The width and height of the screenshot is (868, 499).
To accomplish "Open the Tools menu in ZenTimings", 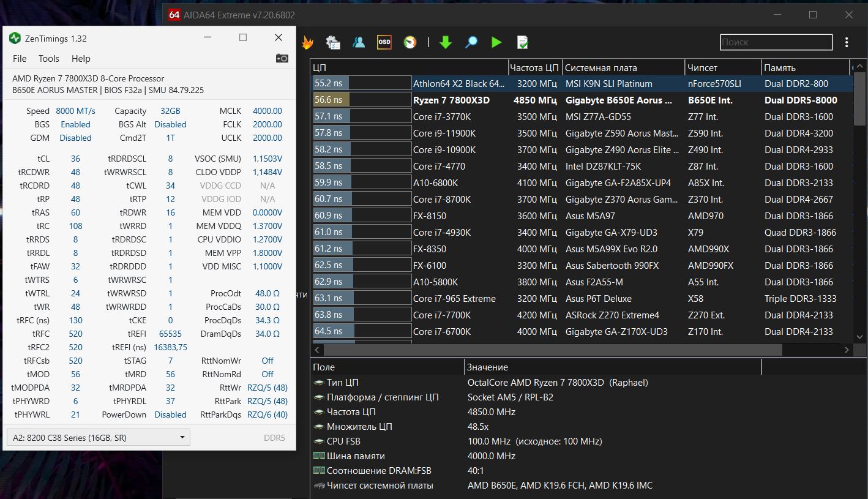I will click(49, 59).
